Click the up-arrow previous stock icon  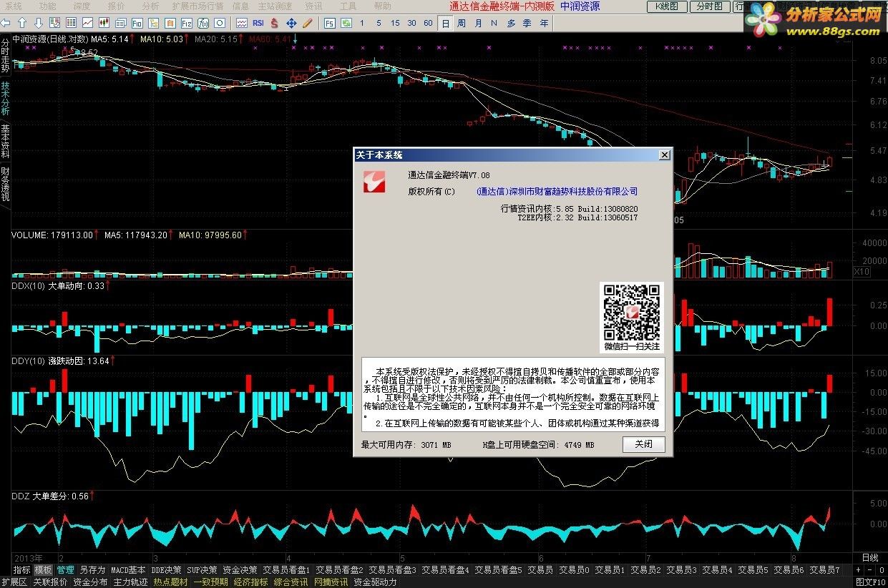click(22, 23)
